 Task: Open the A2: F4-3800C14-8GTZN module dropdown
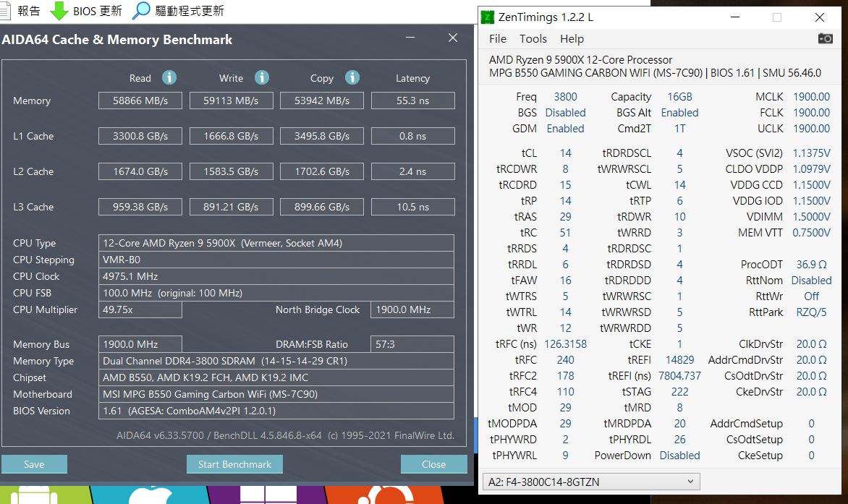pyautogui.click(x=591, y=482)
